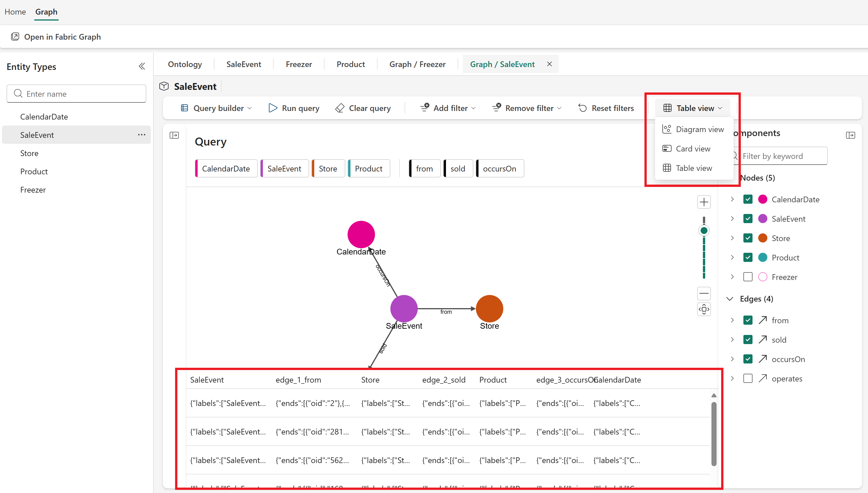
Task: Collapse the Entity Types panel
Action: [x=142, y=66]
